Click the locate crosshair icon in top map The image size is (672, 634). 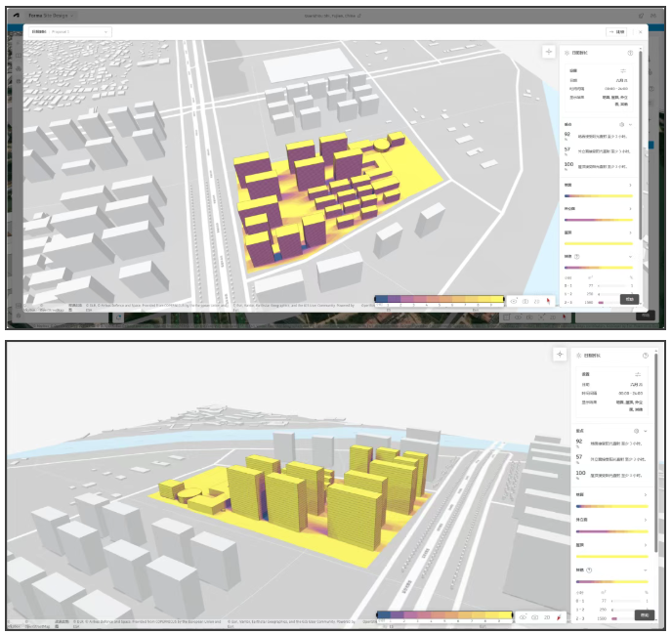pyautogui.click(x=549, y=52)
